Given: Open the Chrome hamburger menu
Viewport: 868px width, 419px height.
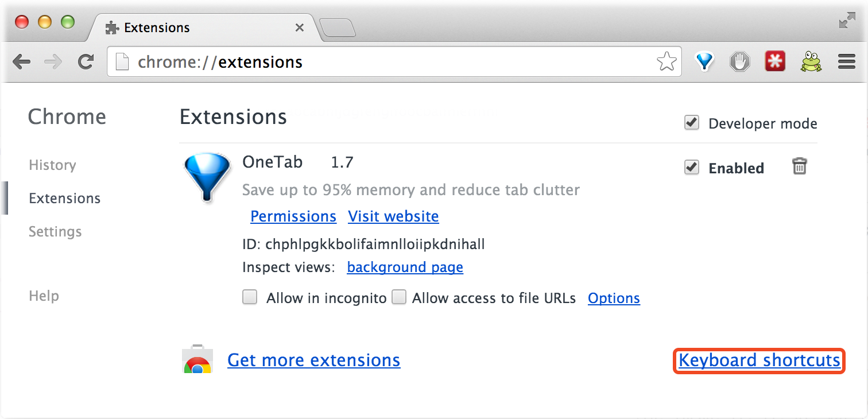Looking at the screenshot, I should point(847,61).
